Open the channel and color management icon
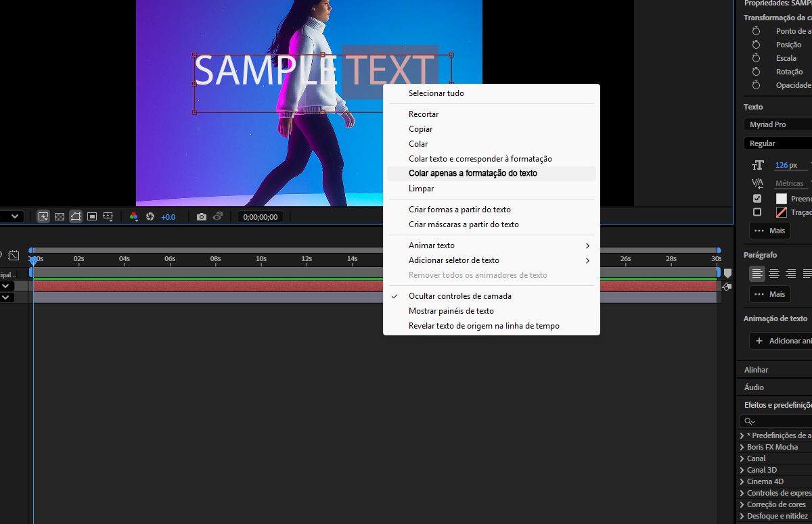 pyautogui.click(x=134, y=217)
